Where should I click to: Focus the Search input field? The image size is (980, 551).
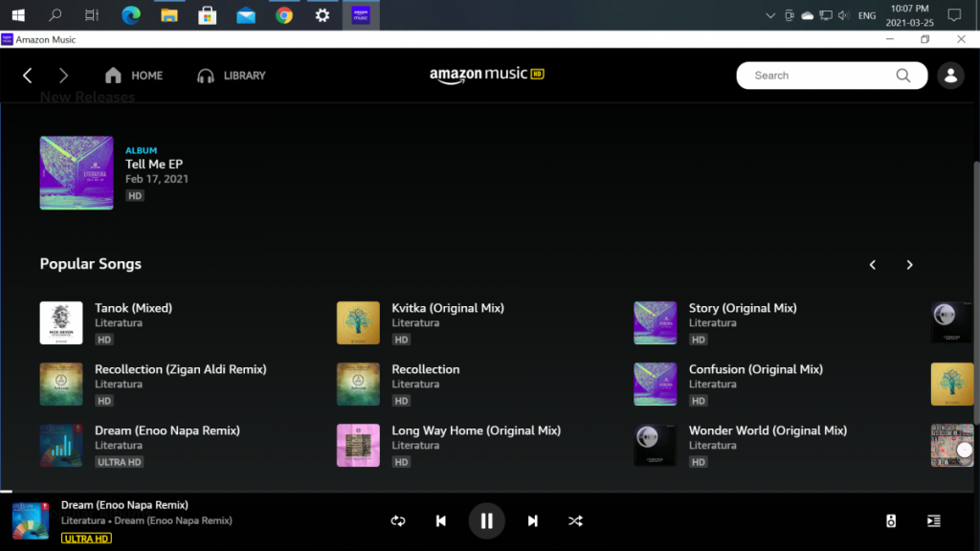point(822,76)
